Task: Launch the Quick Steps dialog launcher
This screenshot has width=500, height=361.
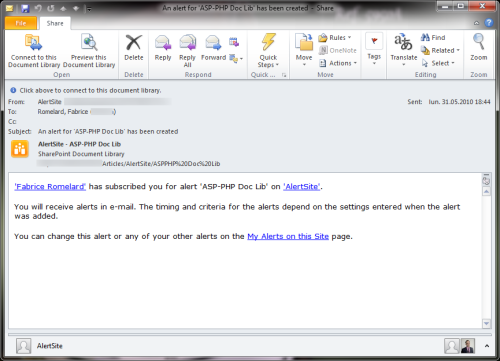Action: [284, 75]
